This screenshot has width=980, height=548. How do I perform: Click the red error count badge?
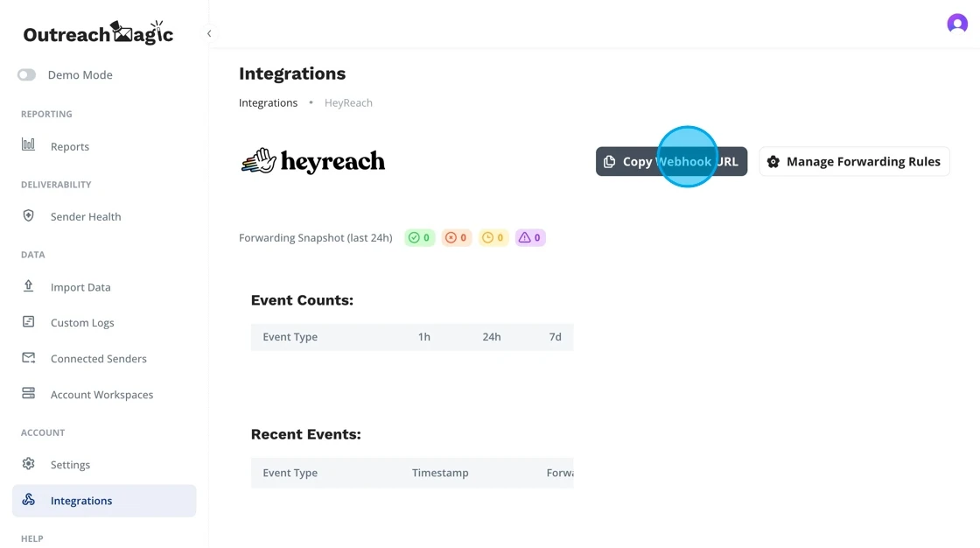(x=456, y=237)
